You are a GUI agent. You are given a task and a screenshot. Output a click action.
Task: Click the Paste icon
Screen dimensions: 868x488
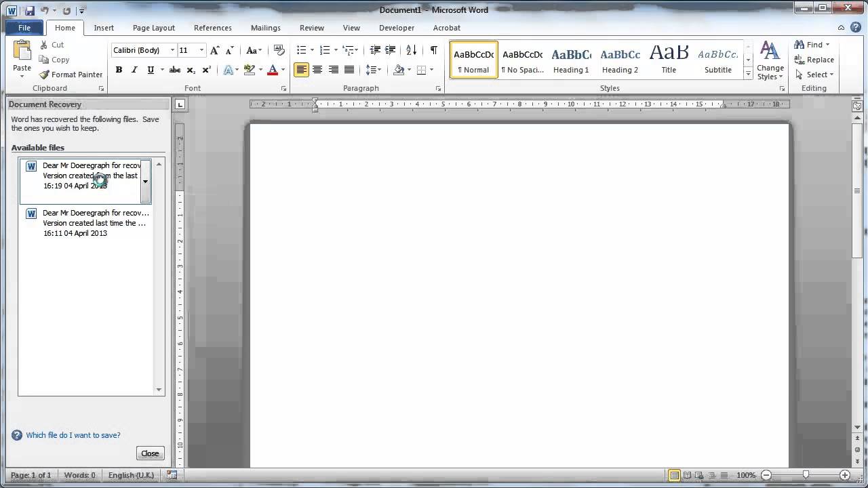pos(22,51)
